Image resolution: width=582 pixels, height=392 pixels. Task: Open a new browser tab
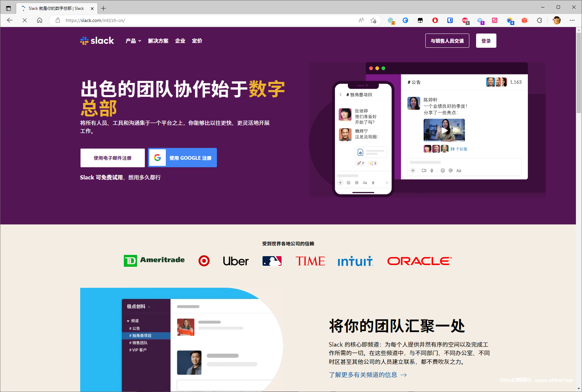click(x=104, y=8)
